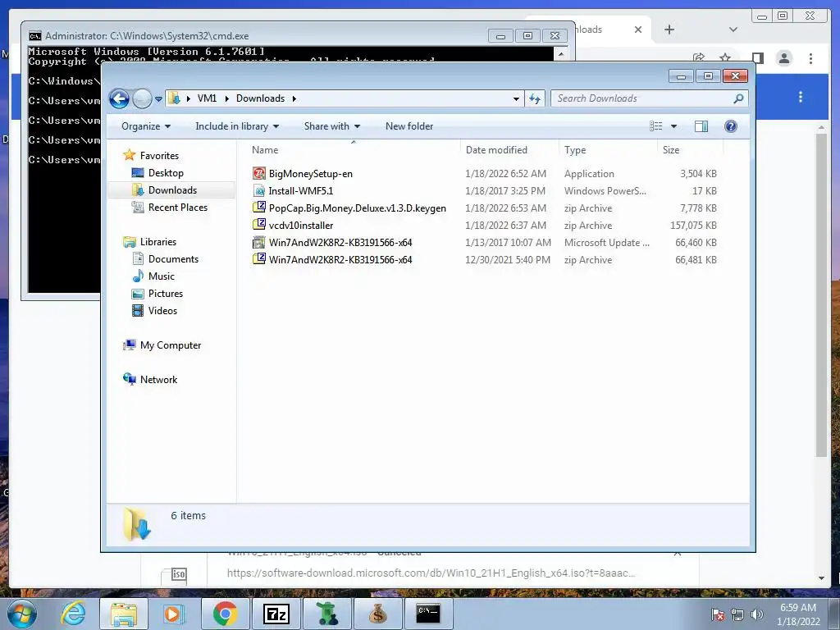Click the Install-WMF5.1 script icon

click(258, 190)
